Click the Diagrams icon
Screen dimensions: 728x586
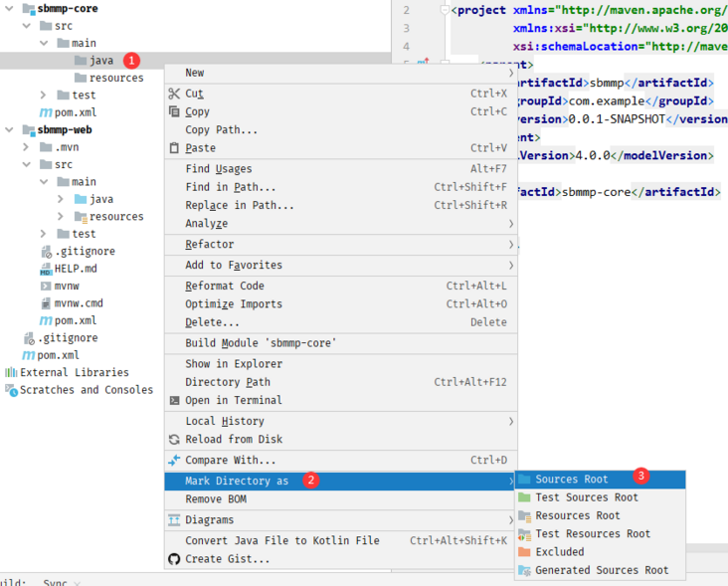click(174, 520)
